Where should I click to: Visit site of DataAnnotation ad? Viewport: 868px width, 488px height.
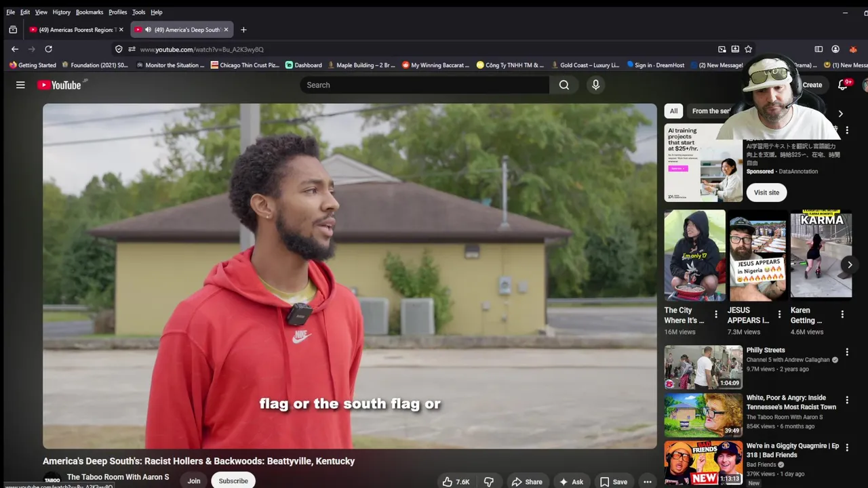click(766, 192)
